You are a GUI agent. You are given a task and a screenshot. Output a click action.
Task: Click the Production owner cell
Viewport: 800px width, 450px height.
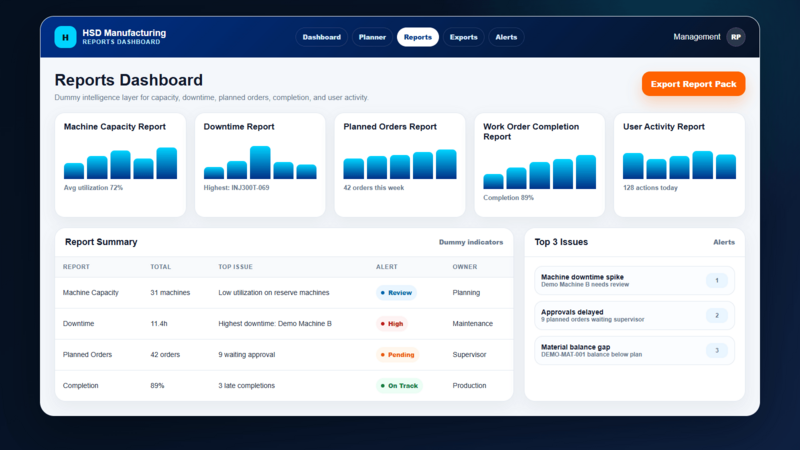coord(469,386)
